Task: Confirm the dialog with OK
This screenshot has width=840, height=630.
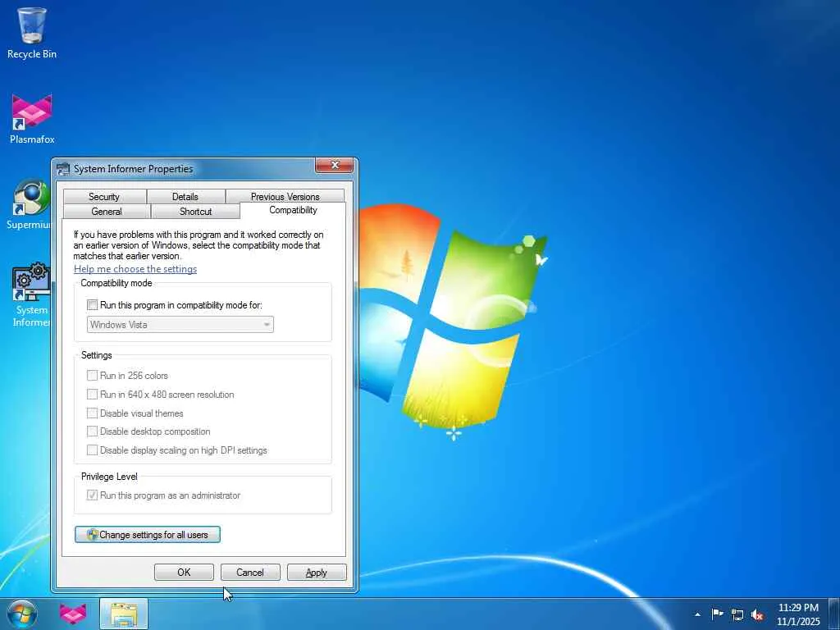Action: [x=184, y=572]
